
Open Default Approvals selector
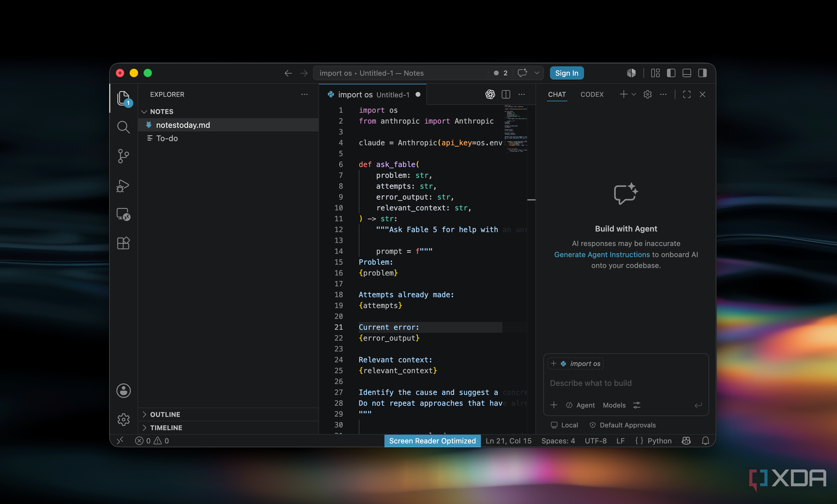point(622,425)
